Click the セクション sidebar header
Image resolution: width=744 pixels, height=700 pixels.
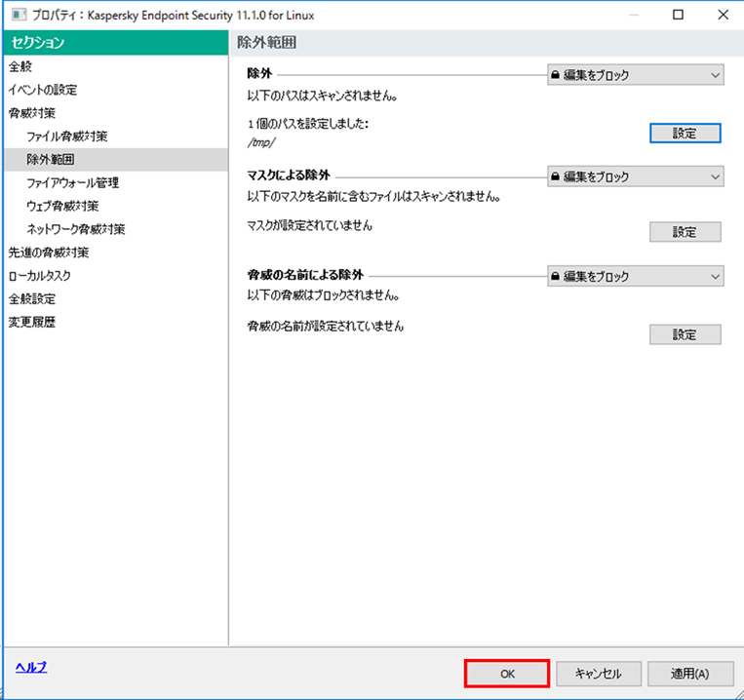point(116,43)
